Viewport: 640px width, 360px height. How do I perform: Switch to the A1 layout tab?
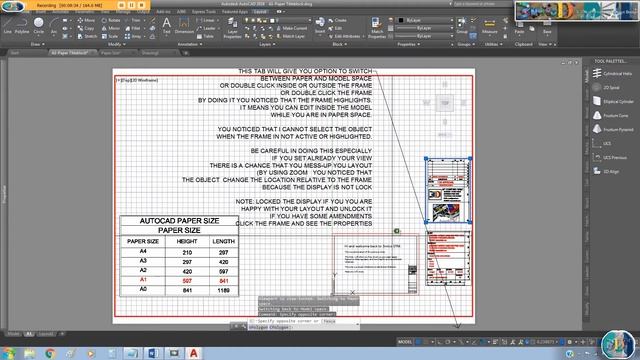tap(29, 334)
